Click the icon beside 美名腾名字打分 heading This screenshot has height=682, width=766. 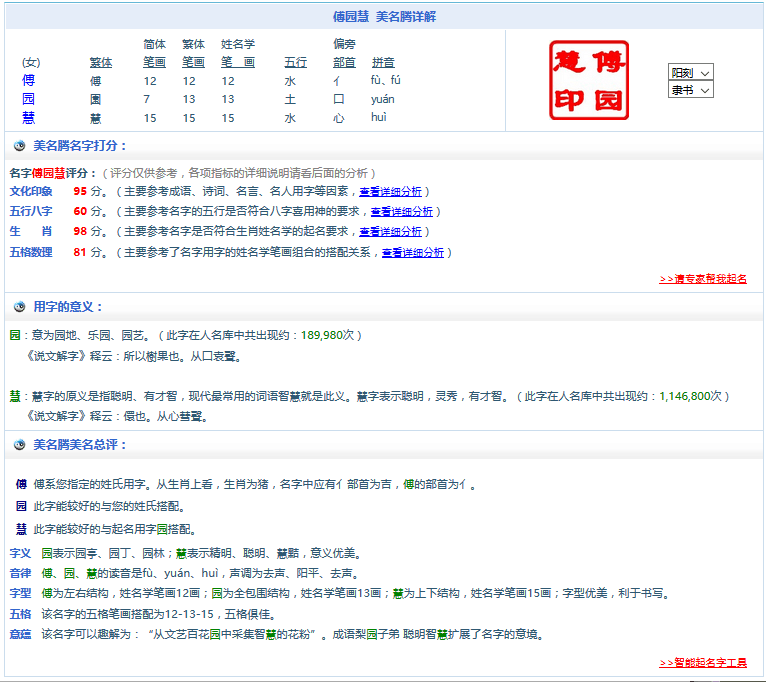click(19, 146)
